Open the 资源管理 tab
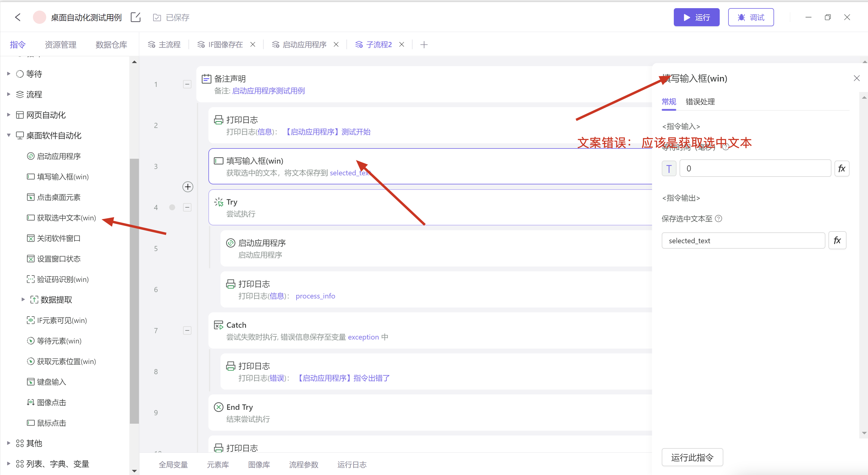Screen dimensions: 868x475 (x=61, y=44)
